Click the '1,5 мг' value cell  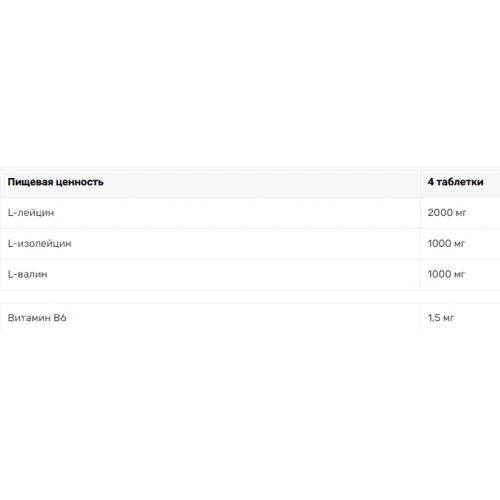click(x=441, y=318)
